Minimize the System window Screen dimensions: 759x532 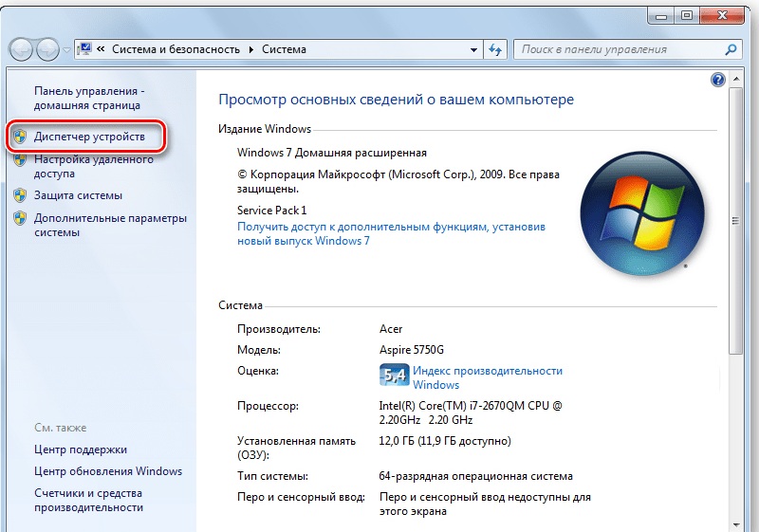pos(661,16)
